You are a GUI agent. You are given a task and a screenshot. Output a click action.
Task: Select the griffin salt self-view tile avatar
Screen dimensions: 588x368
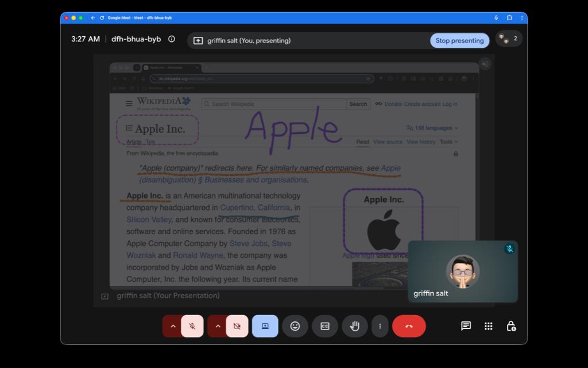(463, 271)
